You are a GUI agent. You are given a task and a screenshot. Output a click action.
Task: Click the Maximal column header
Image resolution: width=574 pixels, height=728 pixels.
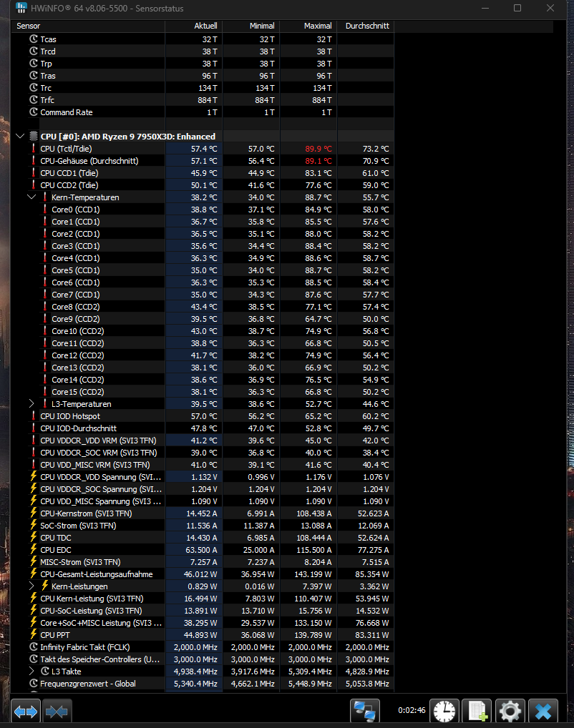point(308,26)
